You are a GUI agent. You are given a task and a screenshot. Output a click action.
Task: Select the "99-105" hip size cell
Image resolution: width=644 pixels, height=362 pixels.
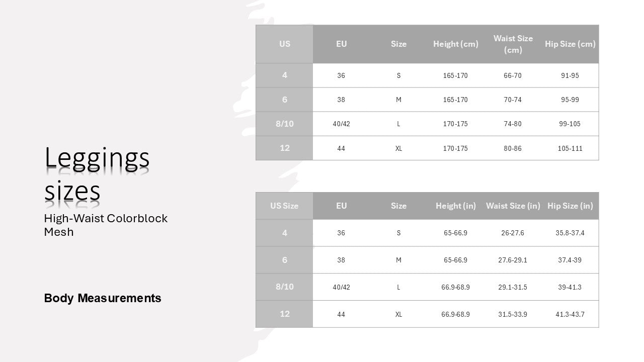click(570, 124)
